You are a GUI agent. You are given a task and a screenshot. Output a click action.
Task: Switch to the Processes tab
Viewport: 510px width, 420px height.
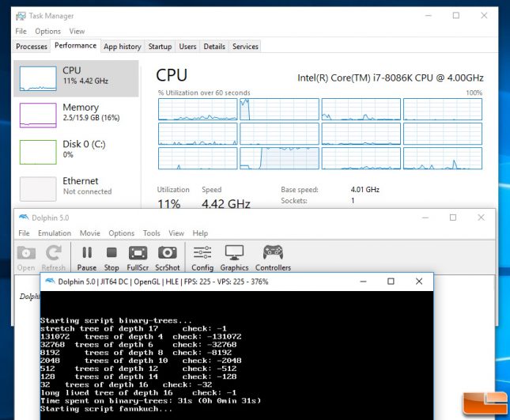click(x=32, y=47)
